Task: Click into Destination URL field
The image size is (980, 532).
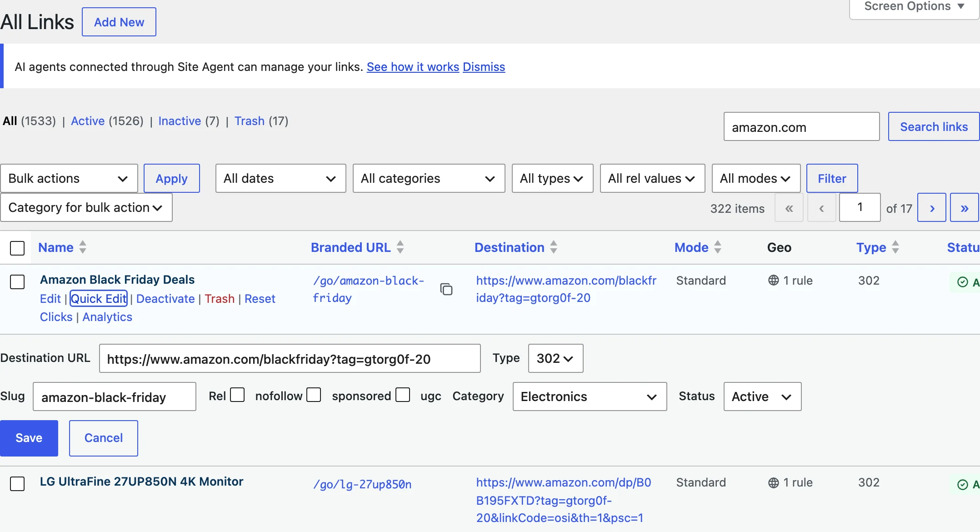Action: pos(290,358)
